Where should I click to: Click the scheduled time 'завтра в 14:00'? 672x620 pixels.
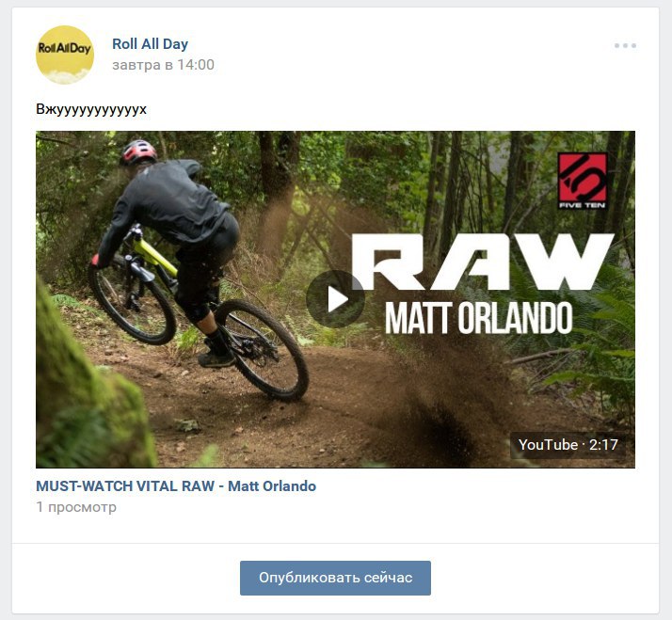[x=163, y=65]
